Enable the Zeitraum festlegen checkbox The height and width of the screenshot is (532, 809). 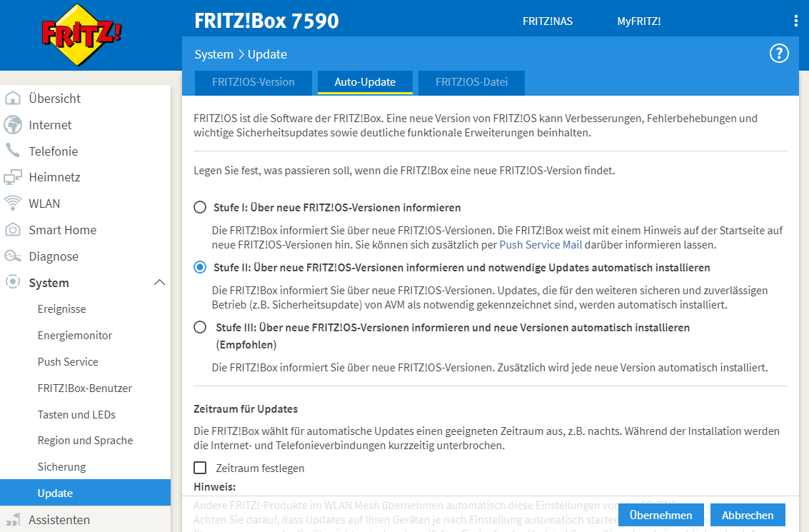point(200,468)
